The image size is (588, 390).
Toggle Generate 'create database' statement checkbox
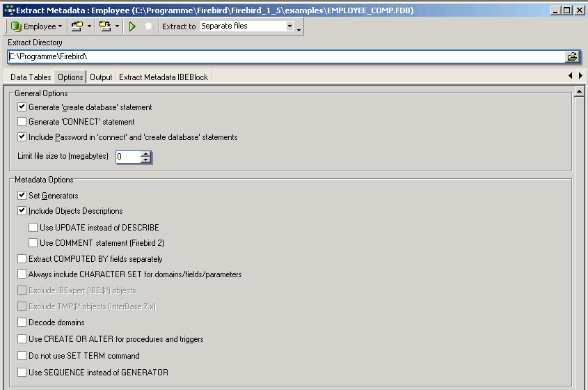(22, 107)
